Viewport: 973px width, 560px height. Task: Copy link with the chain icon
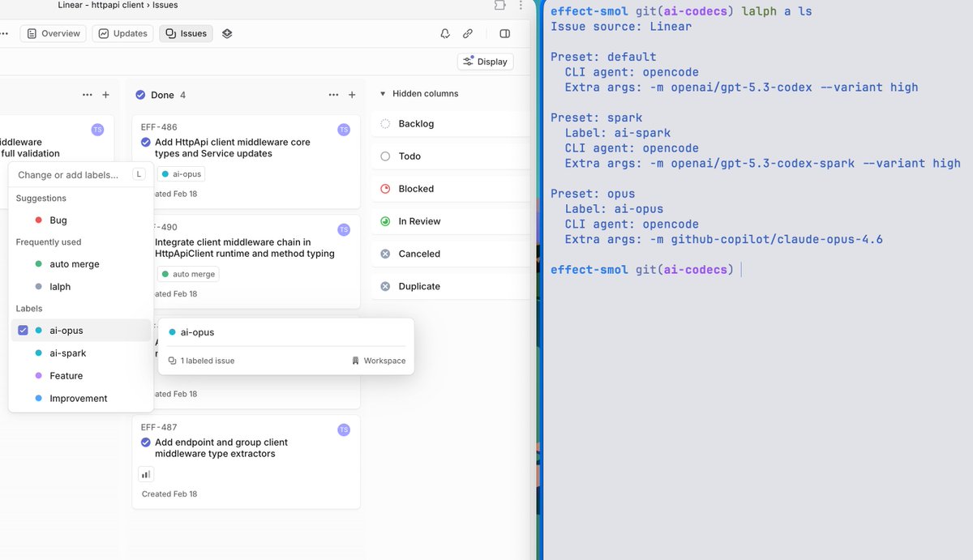click(468, 33)
